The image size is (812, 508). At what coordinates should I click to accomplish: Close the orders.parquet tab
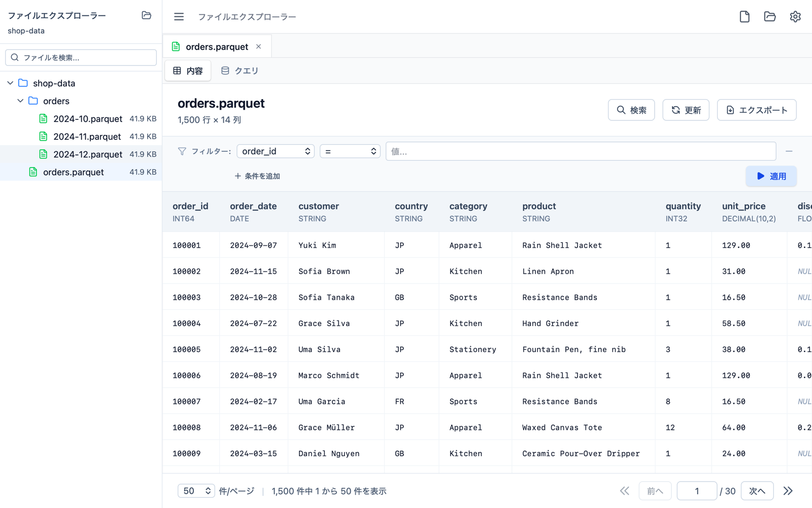click(259, 47)
